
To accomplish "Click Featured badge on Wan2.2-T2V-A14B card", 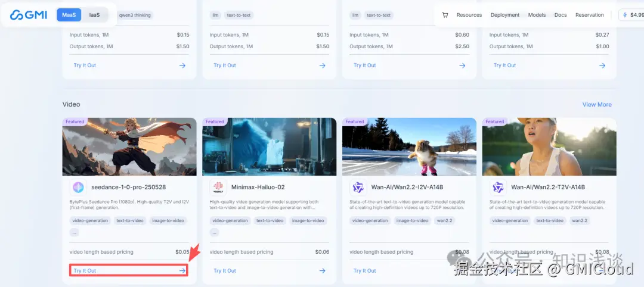I will click(x=494, y=122).
